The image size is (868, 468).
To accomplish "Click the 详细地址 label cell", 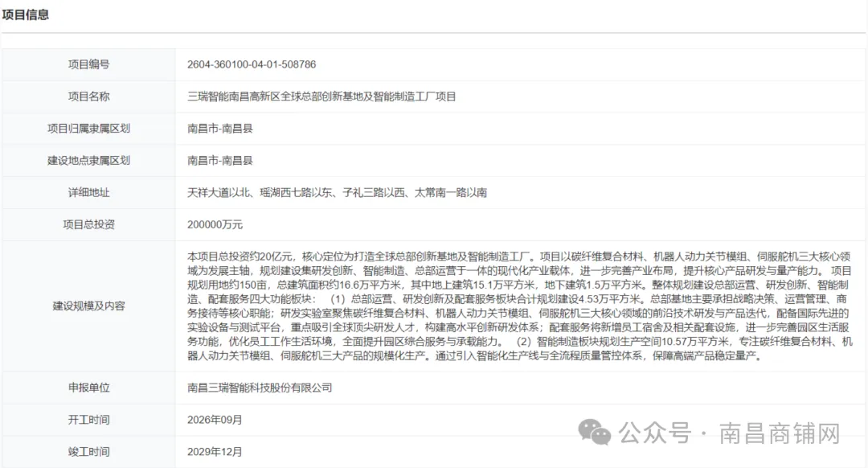I will [88, 193].
